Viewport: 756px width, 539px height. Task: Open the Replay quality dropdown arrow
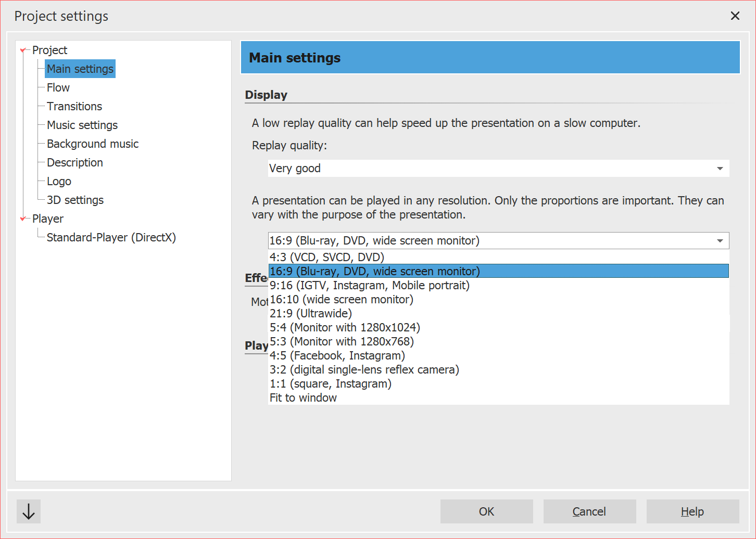(x=720, y=168)
